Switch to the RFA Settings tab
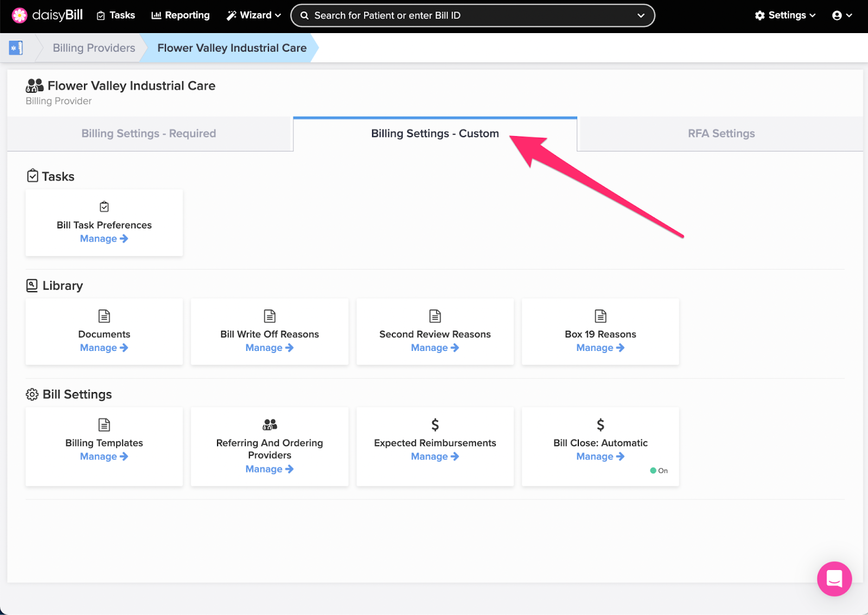This screenshot has width=868, height=615. [721, 133]
